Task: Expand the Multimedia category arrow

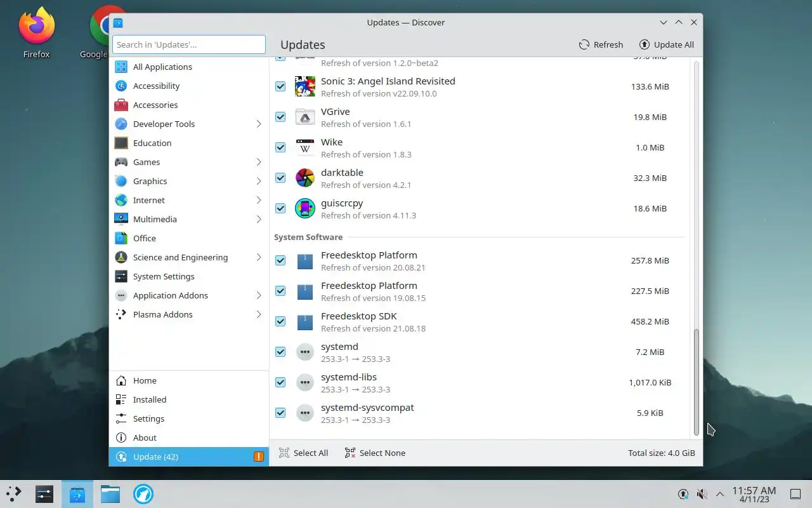Action: (x=259, y=219)
